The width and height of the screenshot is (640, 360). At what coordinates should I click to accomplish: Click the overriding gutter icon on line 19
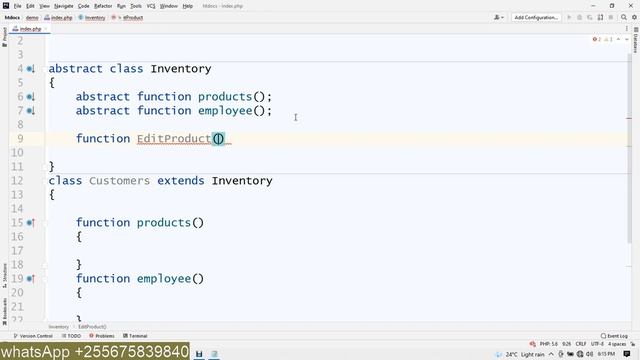[30, 279]
